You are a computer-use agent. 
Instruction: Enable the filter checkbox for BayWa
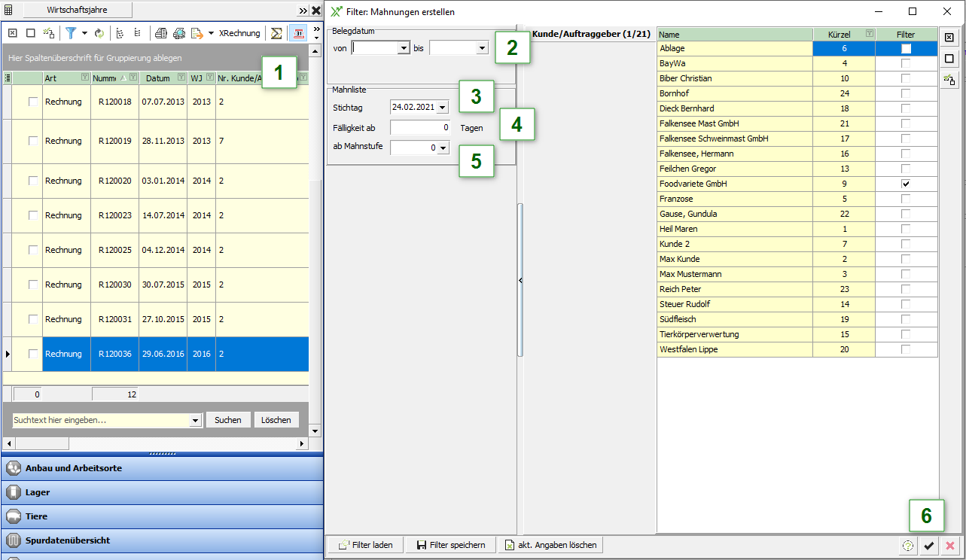click(x=906, y=63)
